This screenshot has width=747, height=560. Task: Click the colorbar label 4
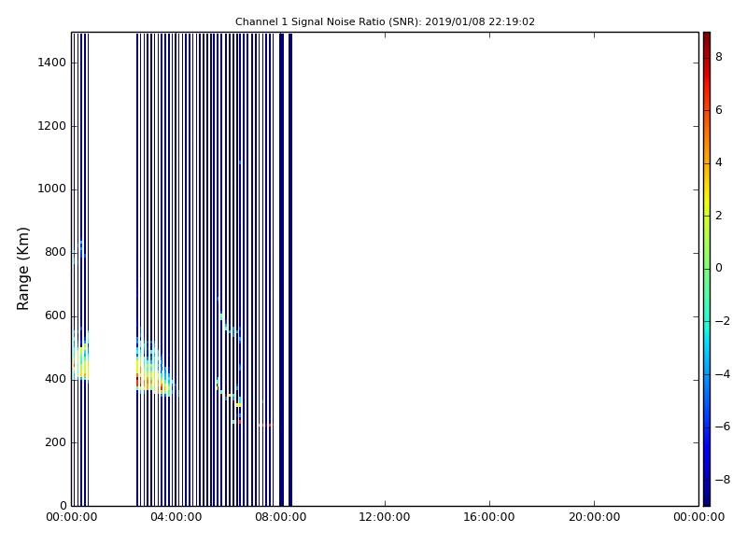tap(719, 162)
